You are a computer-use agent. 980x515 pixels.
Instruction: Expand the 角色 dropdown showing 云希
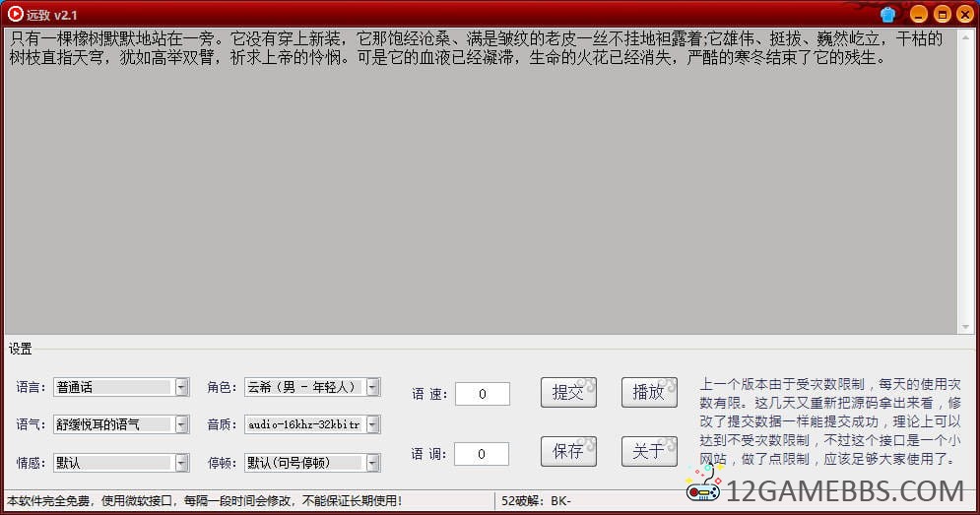click(312, 387)
